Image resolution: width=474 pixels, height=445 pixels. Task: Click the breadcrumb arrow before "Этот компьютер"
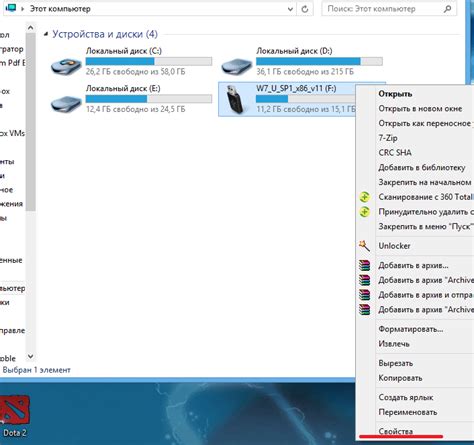tap(23, 9)
